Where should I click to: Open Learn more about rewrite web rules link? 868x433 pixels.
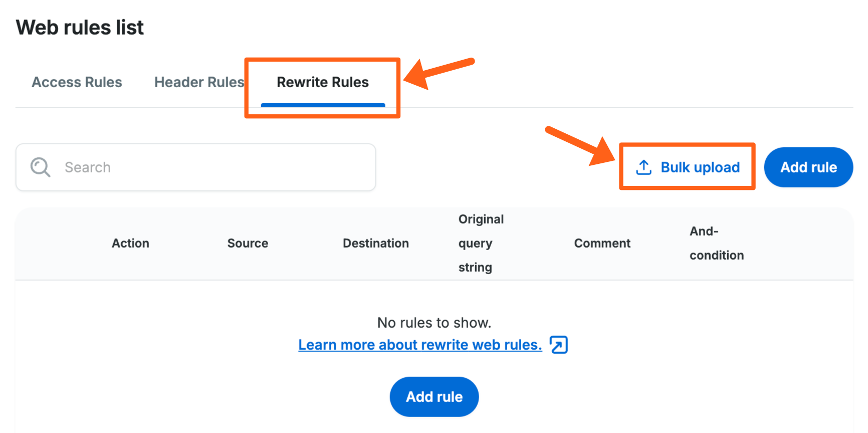tap(420, 345)
